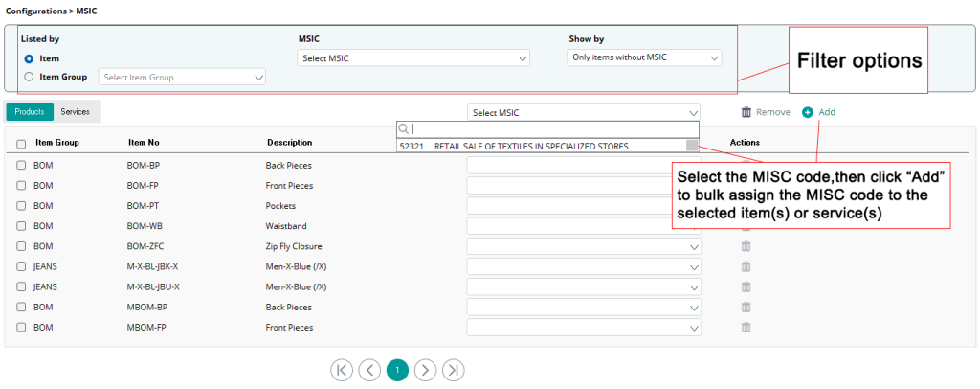The image size is (980, 389).
Task: Choose 52321 Retail Sale of Textiles option
Action: 542,147
